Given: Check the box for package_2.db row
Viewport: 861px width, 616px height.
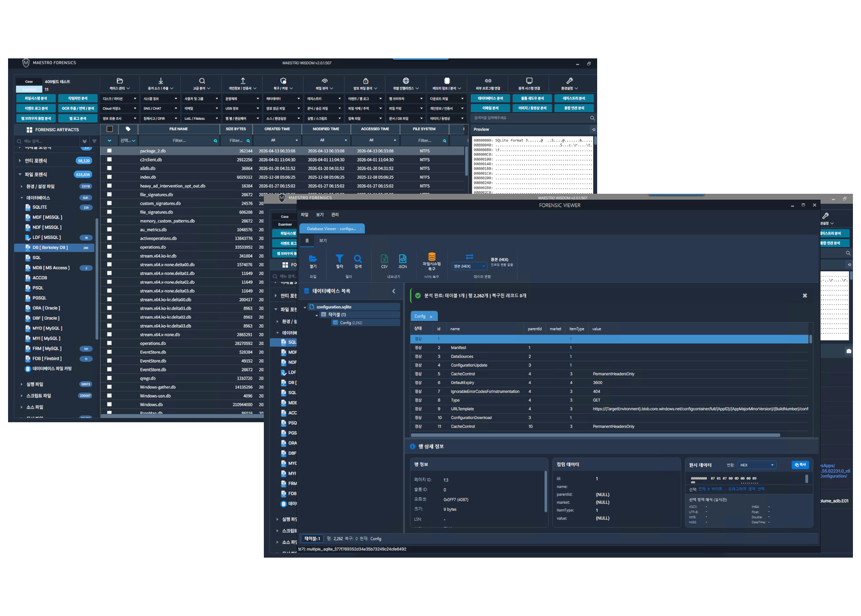Looking at the screenshot, I should pyautogui.click(x=109, y=150).
